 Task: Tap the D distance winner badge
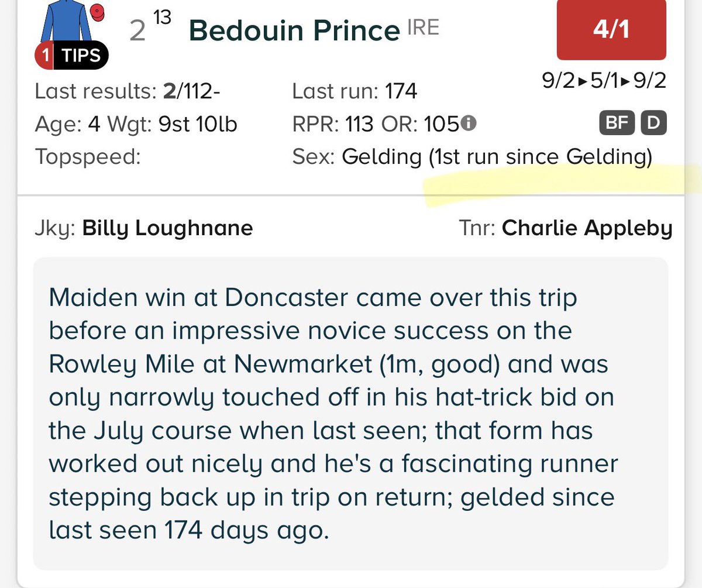tap(653, 123)
